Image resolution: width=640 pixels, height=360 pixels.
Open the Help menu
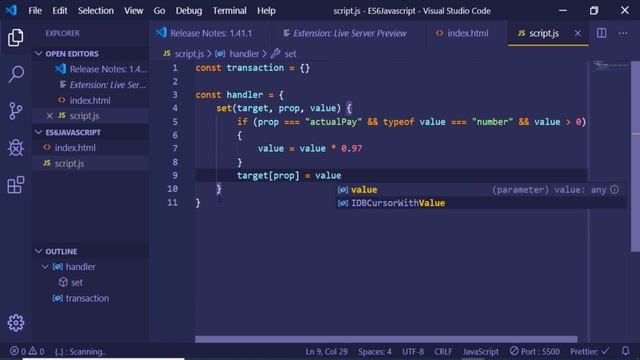tap(266, 11)
